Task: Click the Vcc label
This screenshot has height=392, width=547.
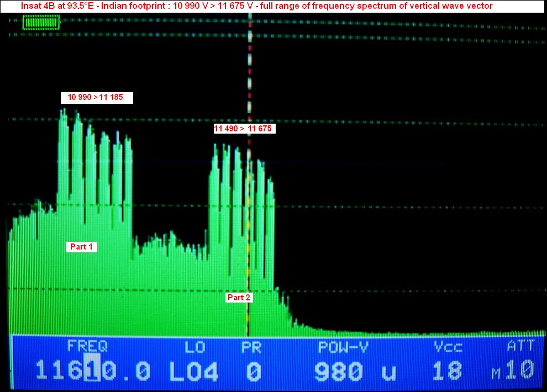Action: 448,346
